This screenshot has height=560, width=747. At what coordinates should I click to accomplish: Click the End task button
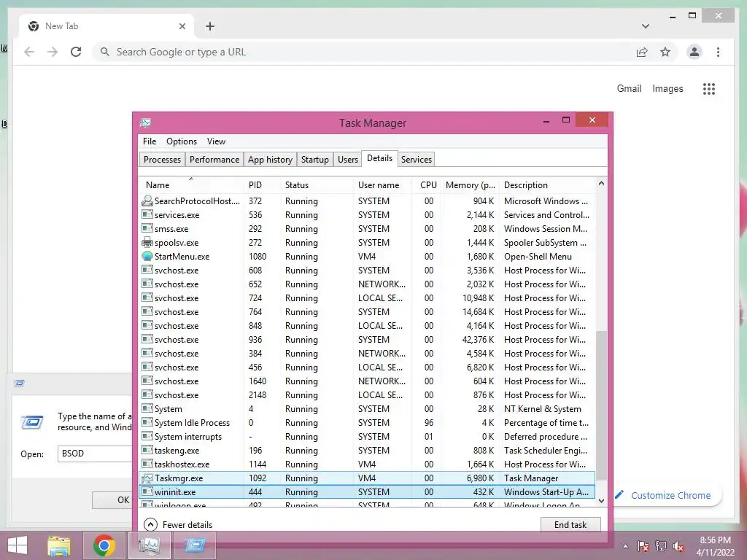click(x=570, y=525)
